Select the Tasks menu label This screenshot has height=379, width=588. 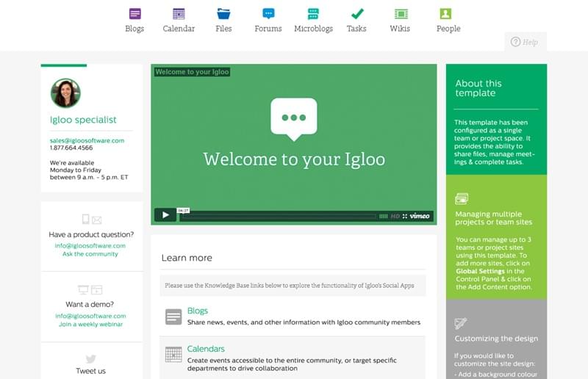[x=356, y=29]
